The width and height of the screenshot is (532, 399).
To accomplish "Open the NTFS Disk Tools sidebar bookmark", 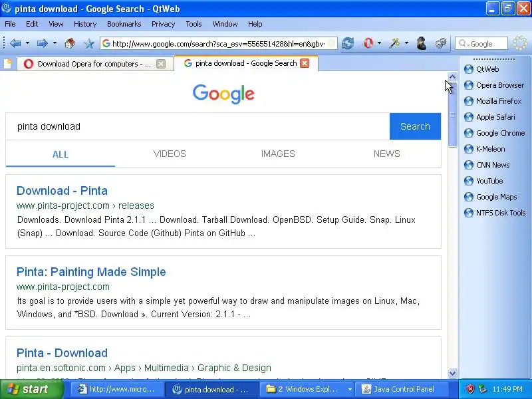I will (x=495, y=213).
